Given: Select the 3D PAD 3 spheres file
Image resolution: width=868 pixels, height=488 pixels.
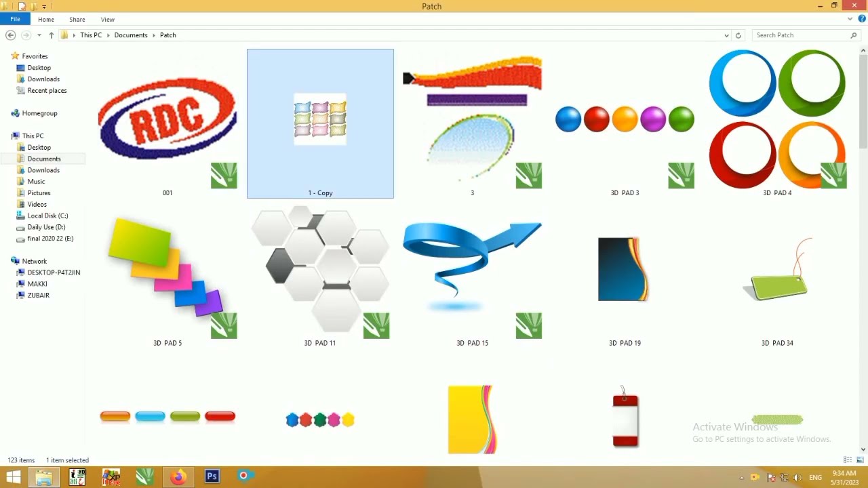Looking at the screenshot, I should [625, 123].
